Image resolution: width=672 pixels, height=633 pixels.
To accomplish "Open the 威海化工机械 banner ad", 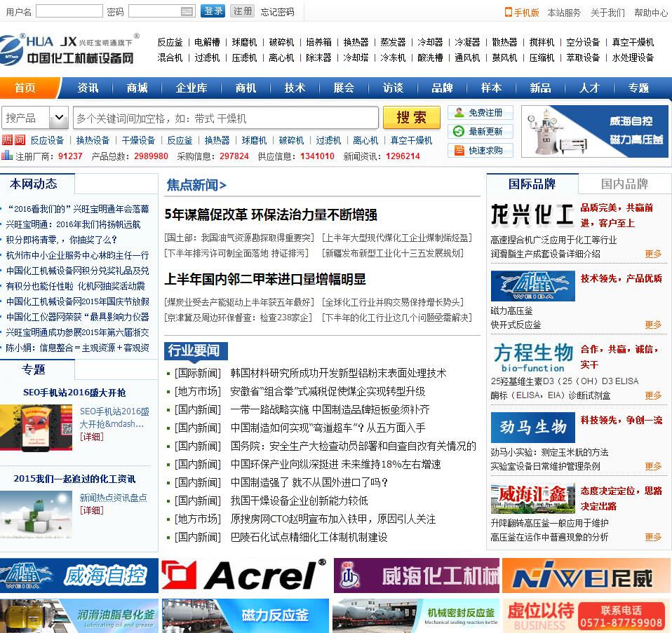I will tap(417, 576).
